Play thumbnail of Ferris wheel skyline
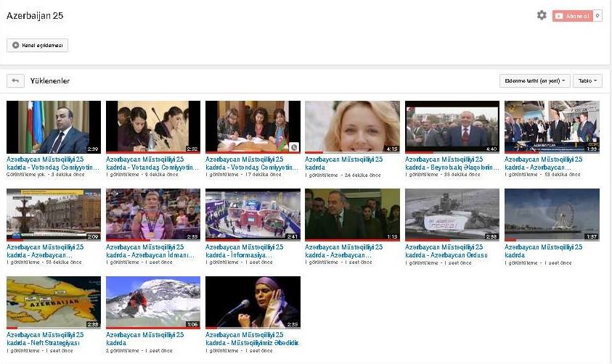This screenshot has height=364, width=612. click(552, 215)
